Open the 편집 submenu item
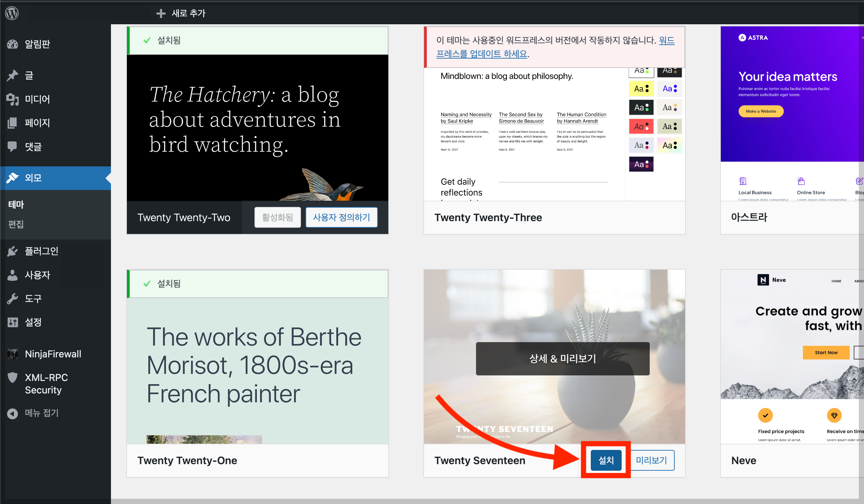Viewport: 864px width, 504px height. tap(16, 224)
